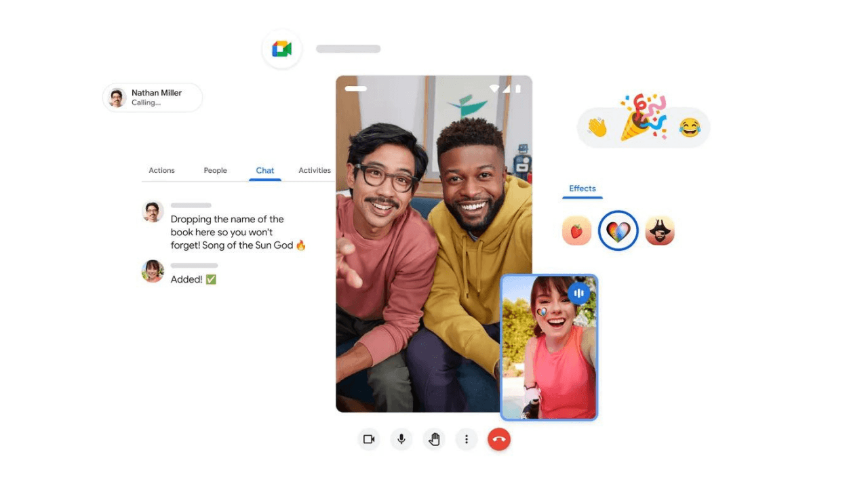Viewport: 868px width, 488px height.
Task: Apply the strawberry effect
Action: tap(576, 231)
